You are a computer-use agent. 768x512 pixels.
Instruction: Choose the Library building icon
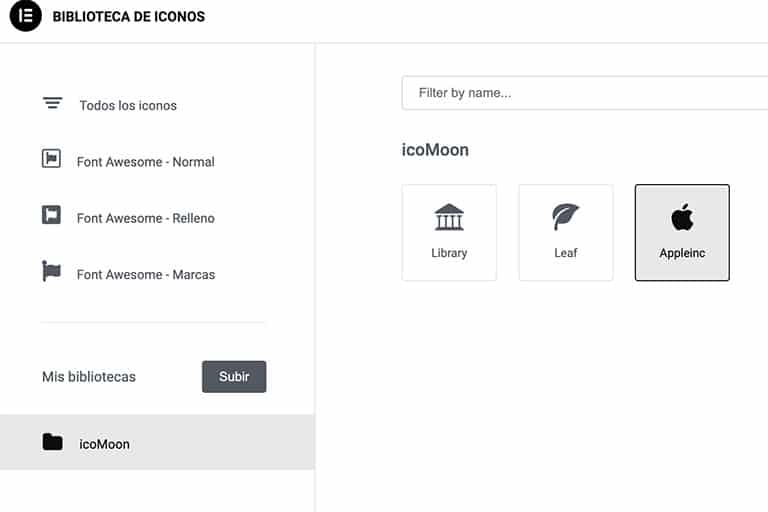pyautogui.click(x=449, y=217)
